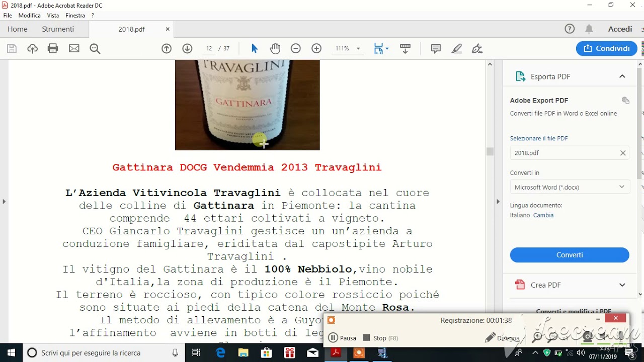Expand the Crea PDF section
Image resolution: width=644 pixels, height=362 pixels.
pos(622,285)
